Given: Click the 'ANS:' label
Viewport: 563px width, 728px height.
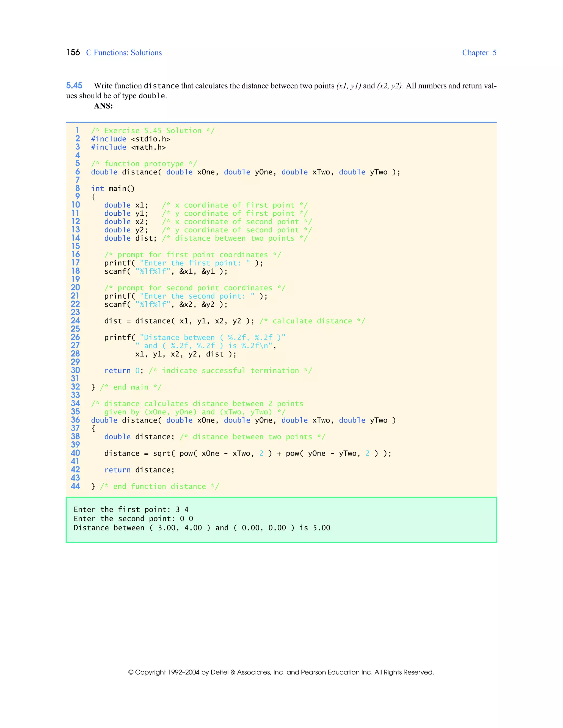Looking at the screenshot, I should pos(103,106).
